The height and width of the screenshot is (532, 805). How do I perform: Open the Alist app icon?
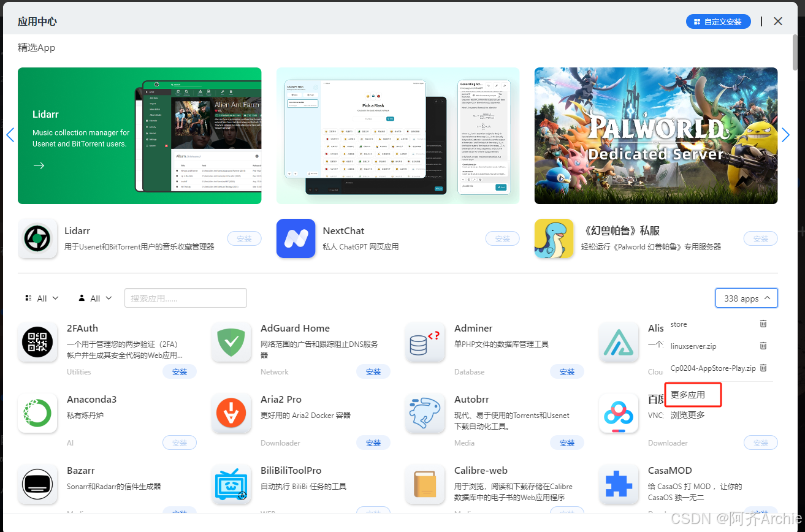[x=619, y=342]
